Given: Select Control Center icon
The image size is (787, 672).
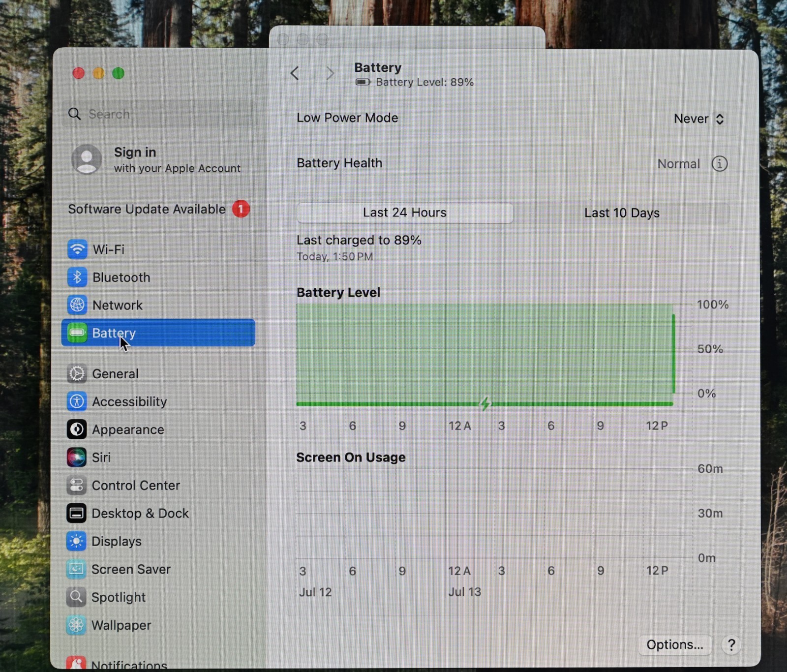Looking at the screenshot, I should click(x=76, y=486).
